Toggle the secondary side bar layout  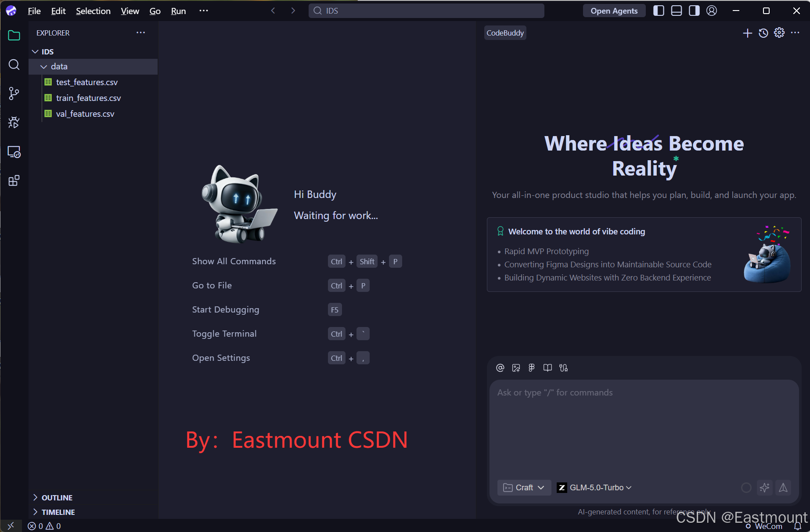click(694, 11)
